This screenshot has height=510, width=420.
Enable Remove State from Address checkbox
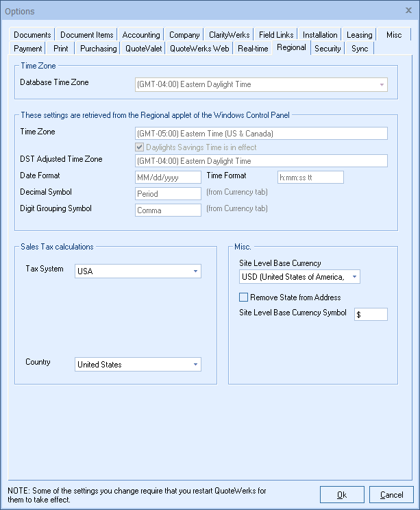[x=243, y=297]
